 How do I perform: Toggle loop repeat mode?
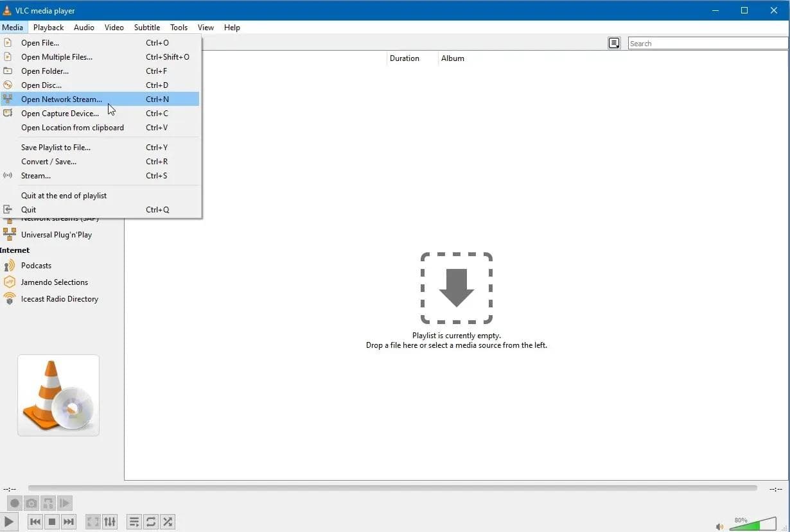pyautogui.click(x=151, y=522)
